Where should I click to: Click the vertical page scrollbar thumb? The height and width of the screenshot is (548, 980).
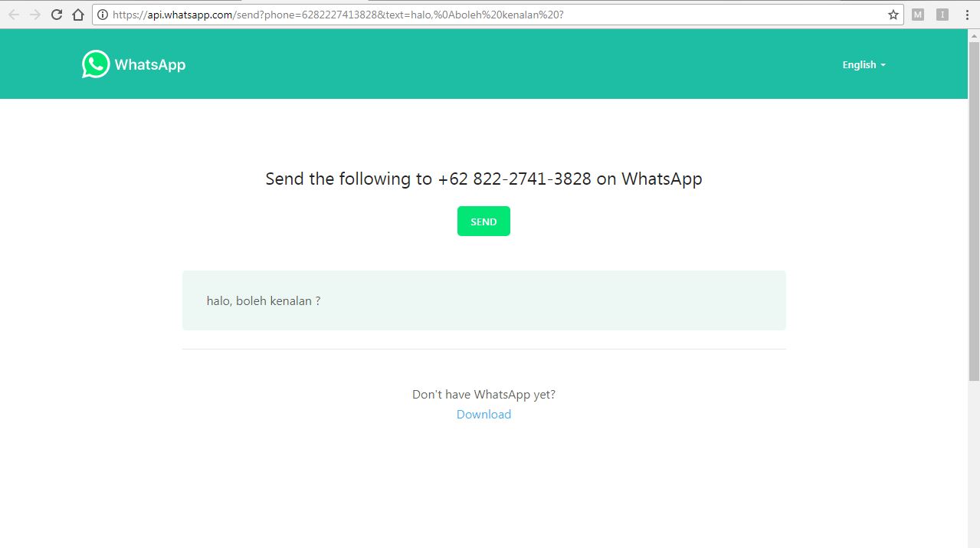pos(974,211)
